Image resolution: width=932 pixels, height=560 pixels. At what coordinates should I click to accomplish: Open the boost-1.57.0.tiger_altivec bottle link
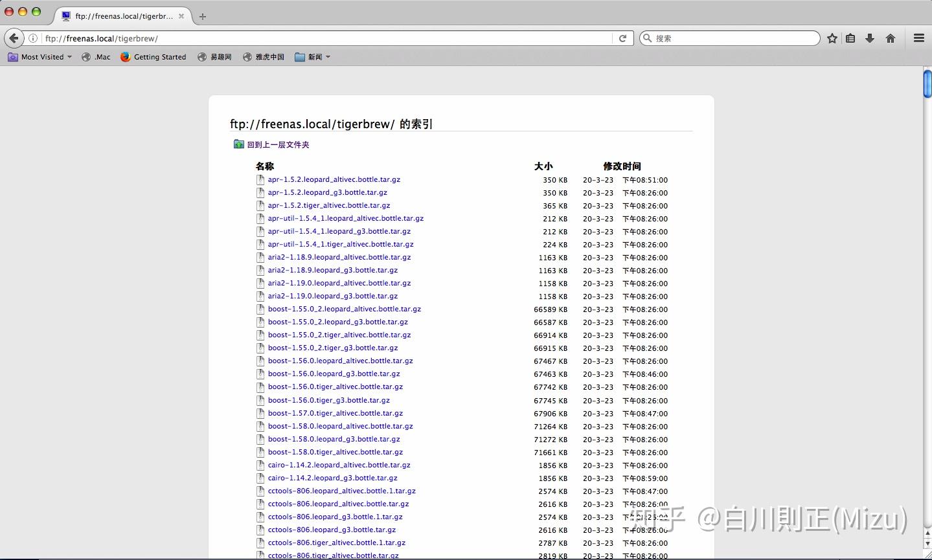pyautogui.click(x=335, y=413)
